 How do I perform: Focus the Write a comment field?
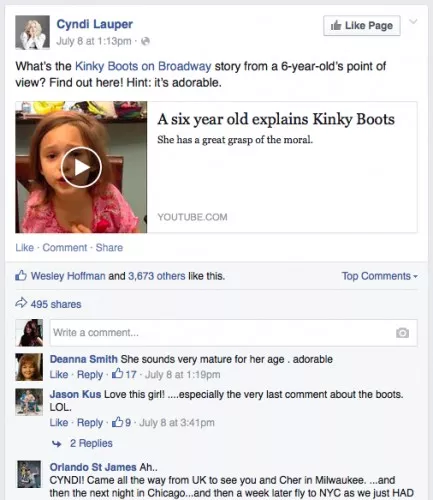[x=233, y=333]
